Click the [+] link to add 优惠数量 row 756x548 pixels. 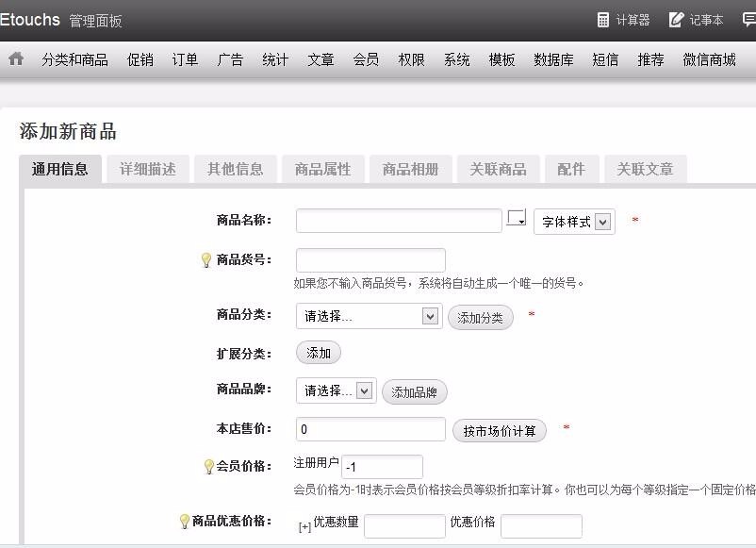pyautogui.click(x=304, y=525)
